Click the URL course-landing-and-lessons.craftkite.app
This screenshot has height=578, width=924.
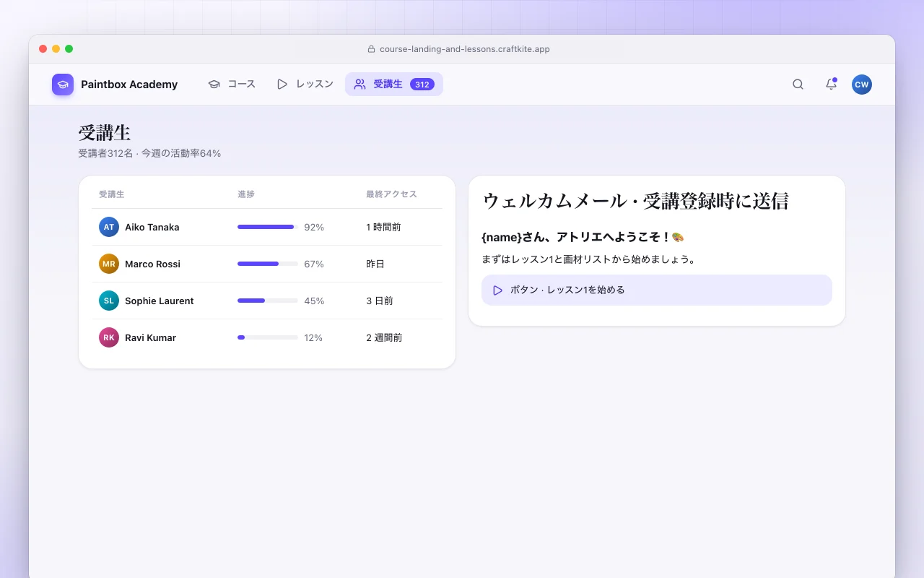click(465, 49)
